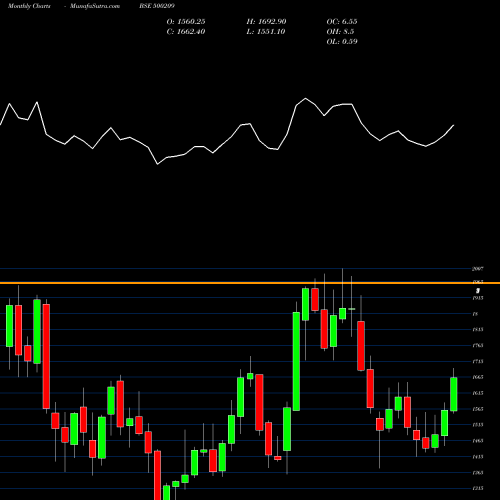The height and width of the screenshot is (500, 500).
Task: Click the '1515' price axis label
Action: pyautogui.click(x=478, y=425)
